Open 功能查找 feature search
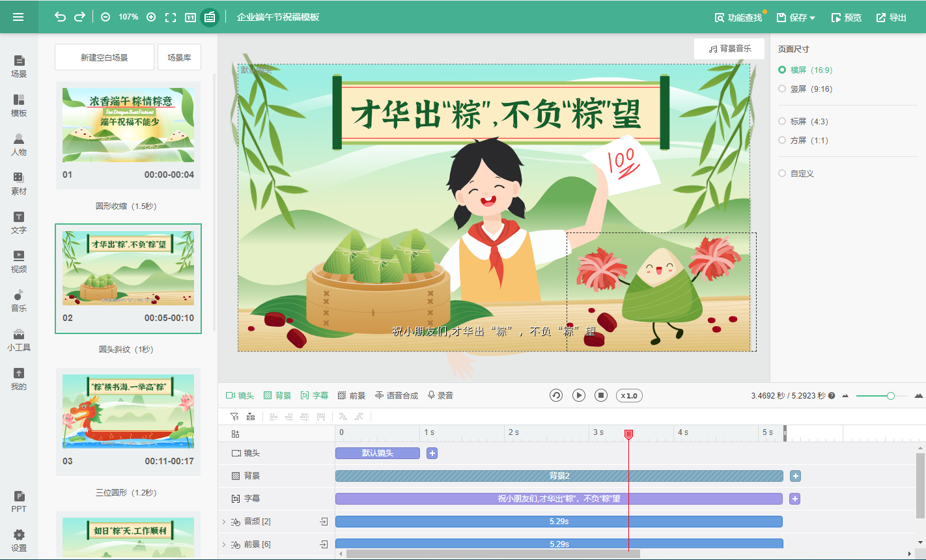926x560 pixels. [738, 18]
